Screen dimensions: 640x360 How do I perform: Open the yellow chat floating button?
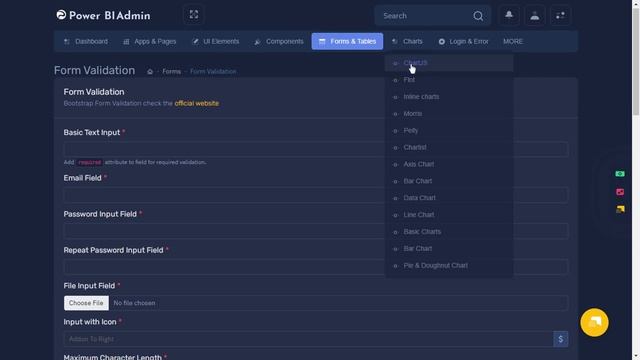[x=594, y=322]
